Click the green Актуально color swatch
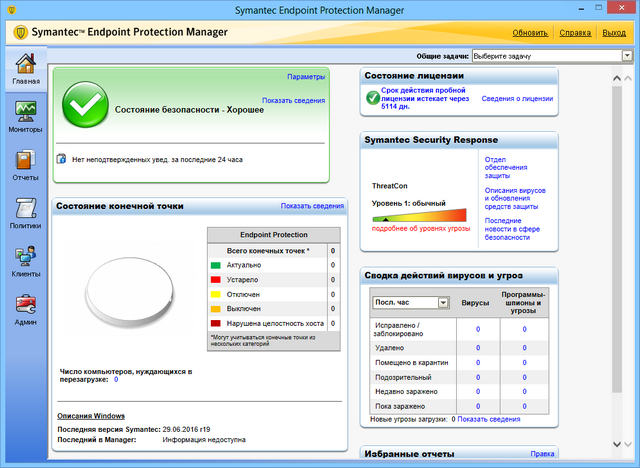This screenshot has height=468, width=640. coord(215,265)
